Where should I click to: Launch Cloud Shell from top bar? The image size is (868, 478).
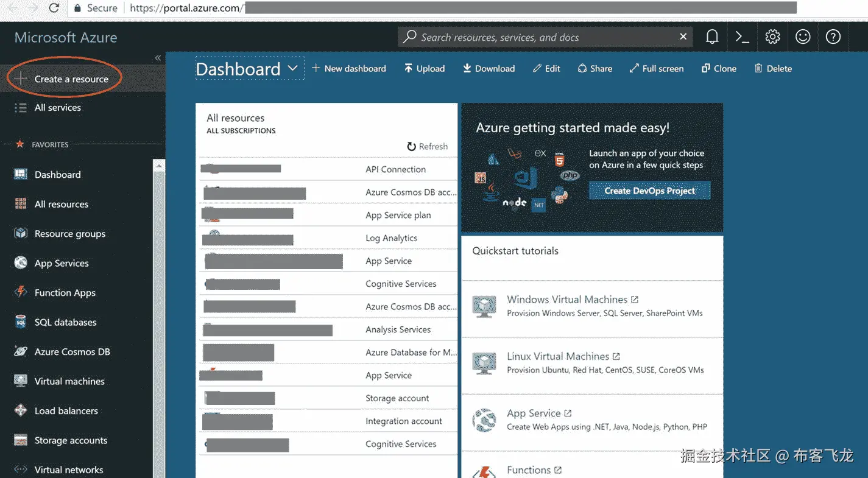point(742,37)
